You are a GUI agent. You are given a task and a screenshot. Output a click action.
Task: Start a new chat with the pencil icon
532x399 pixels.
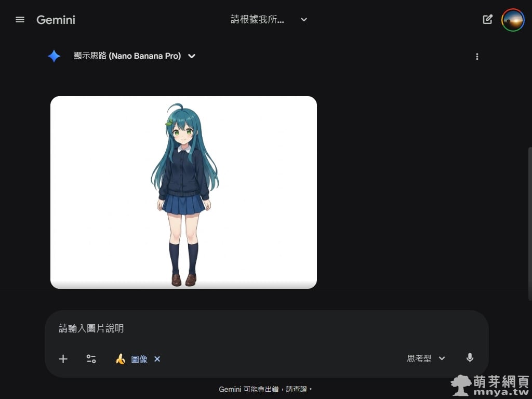coord(487,20)
